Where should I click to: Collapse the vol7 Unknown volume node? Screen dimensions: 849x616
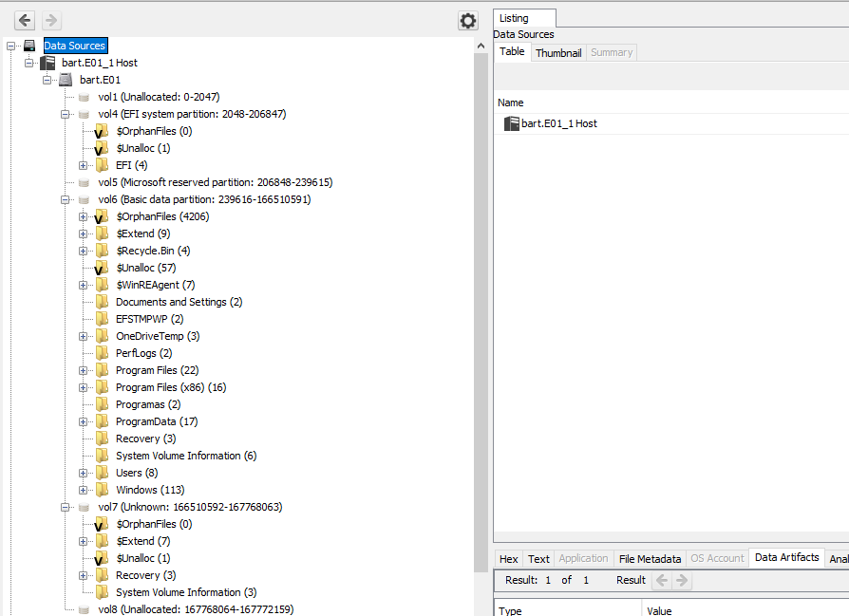point(66,507)
